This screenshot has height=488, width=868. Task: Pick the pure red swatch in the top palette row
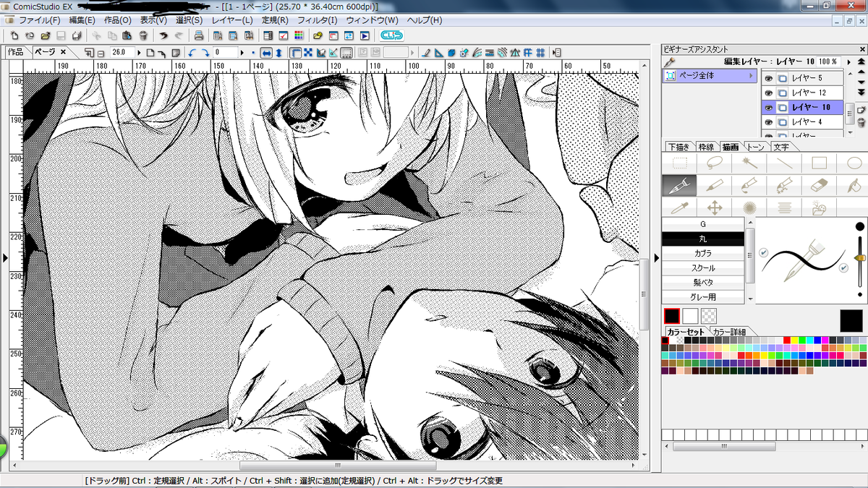click(787, 340)
